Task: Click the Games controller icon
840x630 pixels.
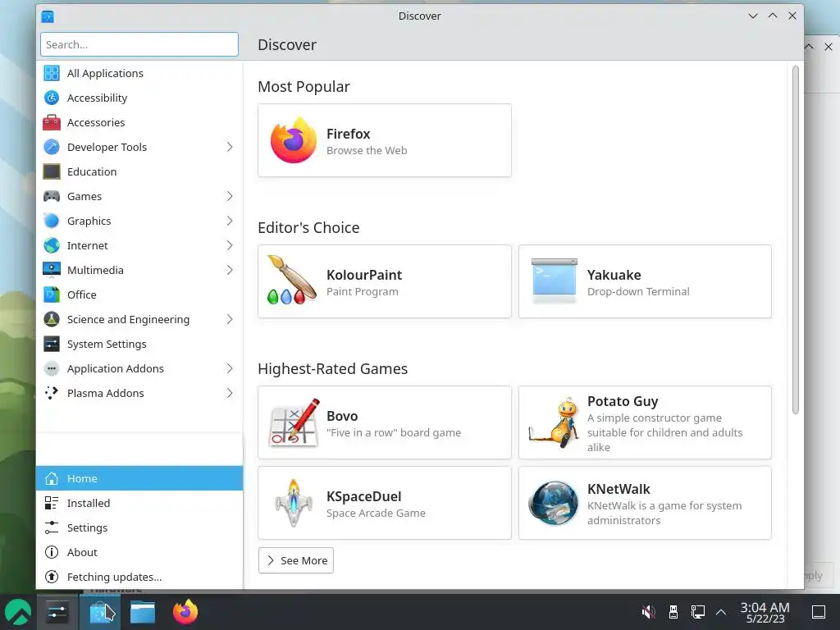Action: (x=52, y=196)
